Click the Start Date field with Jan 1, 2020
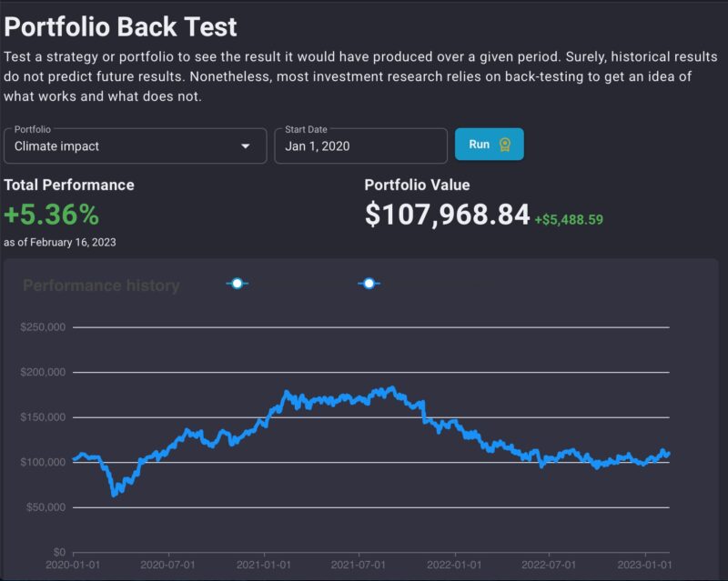This screenshot has height=581, width=728. click(360, 145)
